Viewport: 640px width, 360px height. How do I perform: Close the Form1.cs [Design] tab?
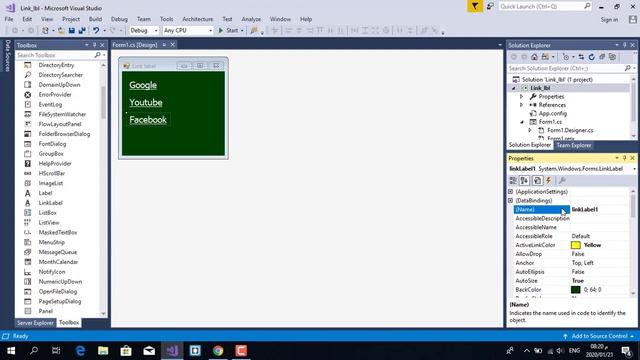173,45
